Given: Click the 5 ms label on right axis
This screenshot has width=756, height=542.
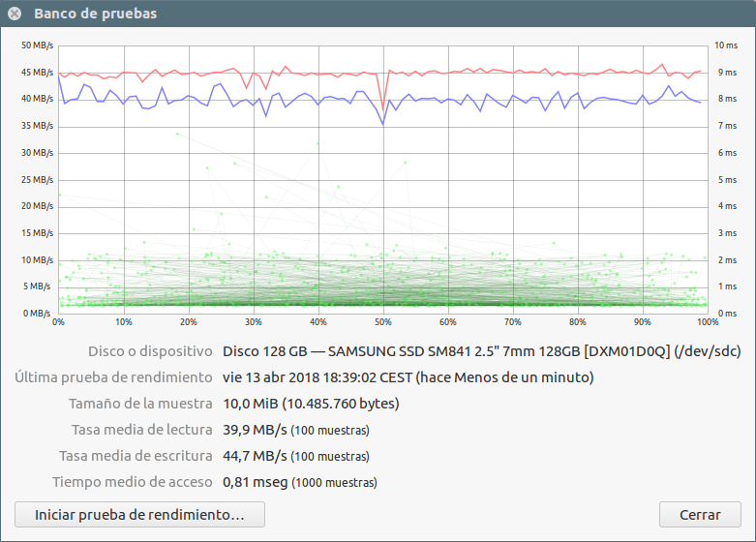Looking at the screenshot, I should point(725,180).
